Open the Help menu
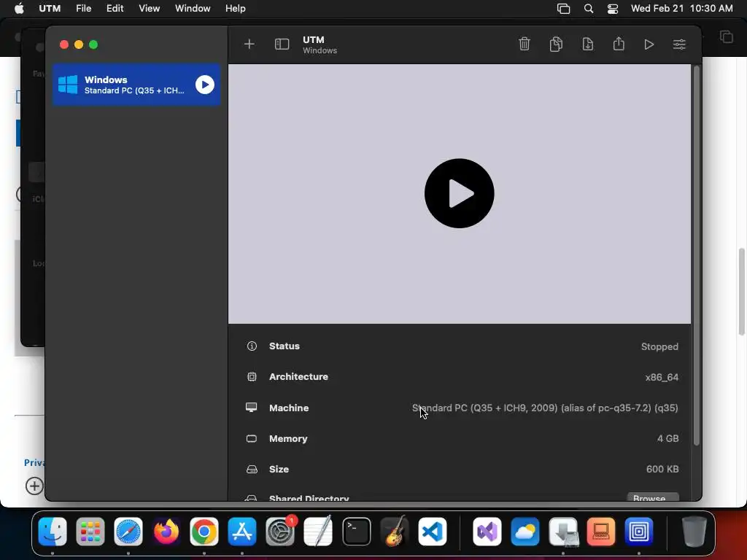The height and width of the screenshot is (560, 747). pyautogui.click(x=236, y=9)
